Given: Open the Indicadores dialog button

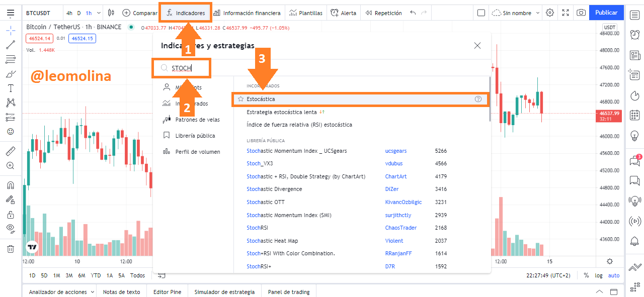Looking at the screenshot, I should 185,13.
